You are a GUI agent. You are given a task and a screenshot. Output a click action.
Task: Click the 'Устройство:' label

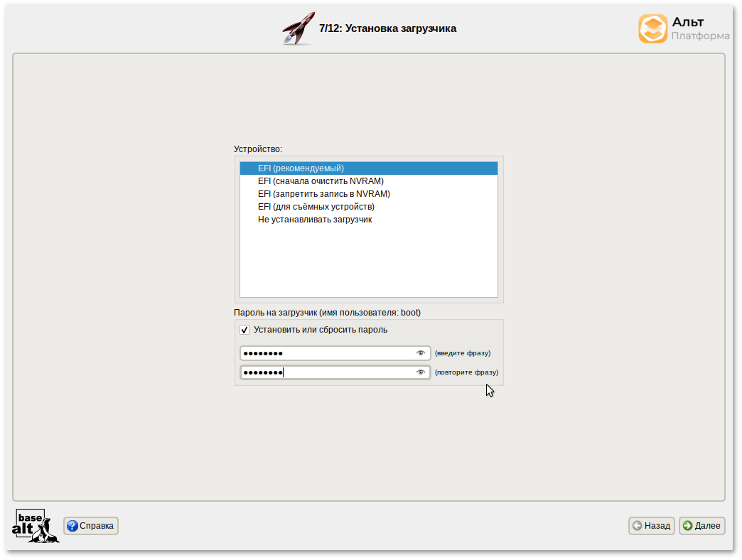coord(258,149)
